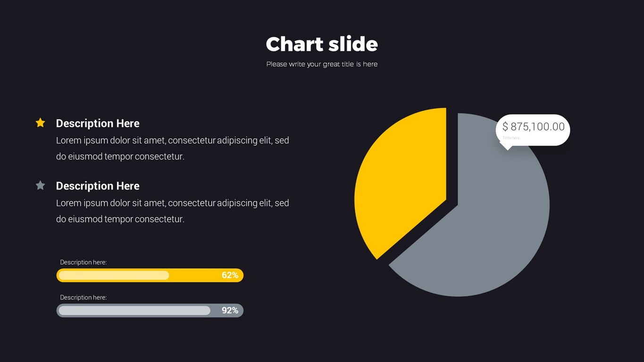Click the $ 875,100.00 amount text

click(x=533, y=126)
